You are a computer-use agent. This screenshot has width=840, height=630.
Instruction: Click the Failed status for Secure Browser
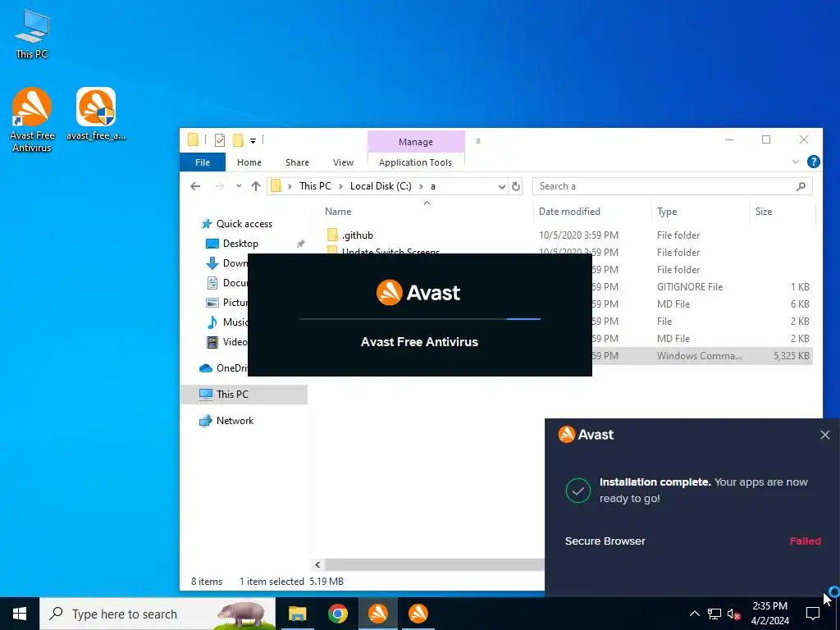tap(806, 541)
